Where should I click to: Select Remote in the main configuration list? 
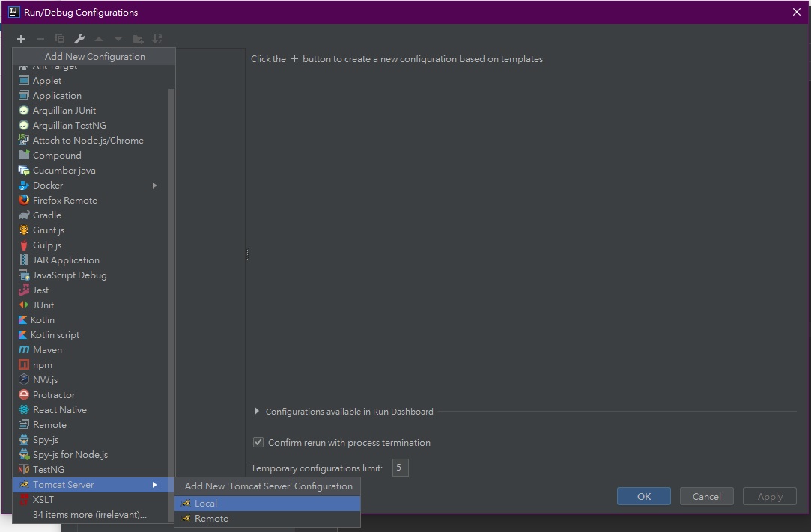[91, 424]
